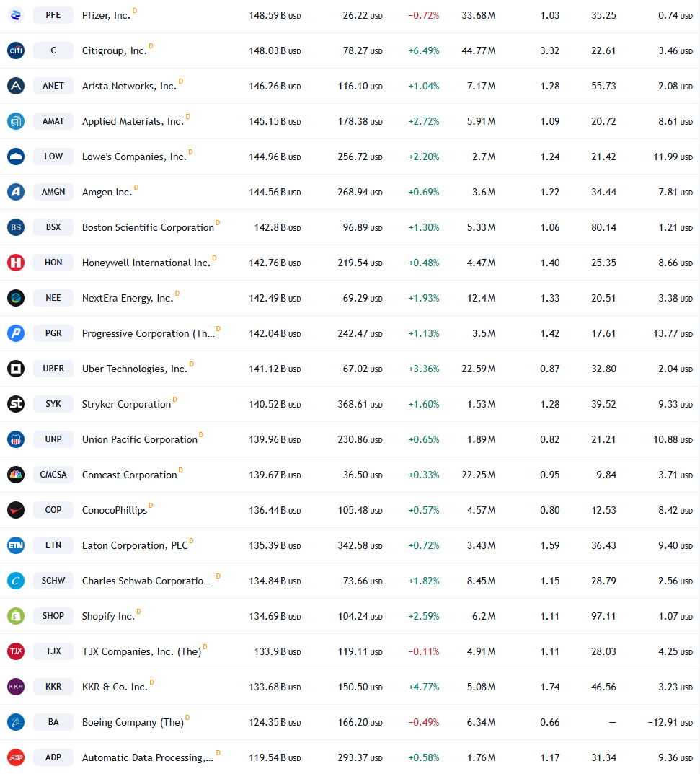The width and height of the screenshot is (700, 774).
Task: Click the Shopify logo icon
Action: pos(16,616)
